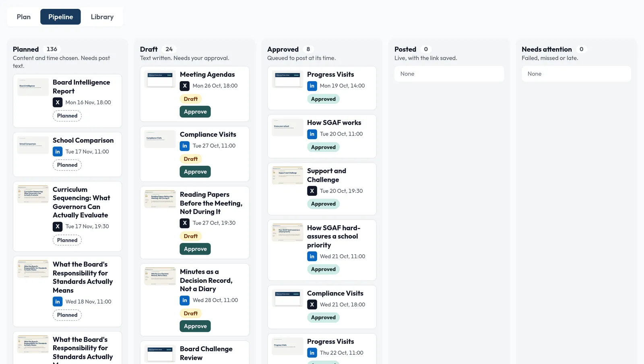Open the Board Intelligence Report thumbnail

pyautogui.click(x=33, y=87)
